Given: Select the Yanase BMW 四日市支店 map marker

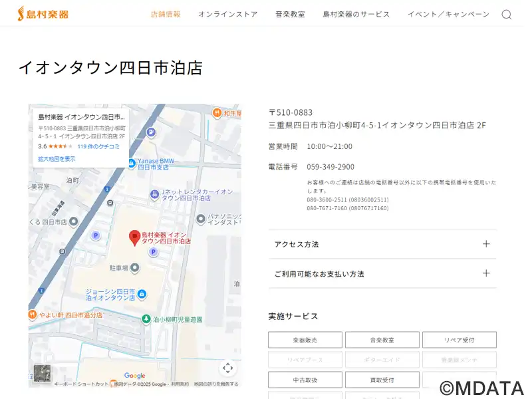Looking at the screenshot, I should (x=131, y=164).
